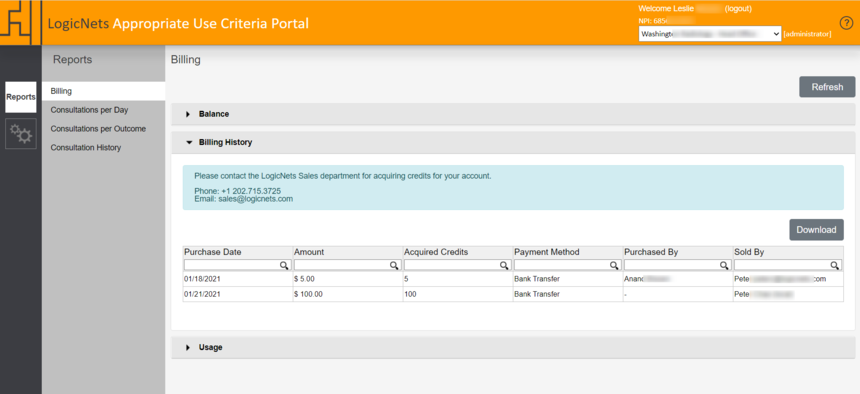Viewport: 860px width, 394px height.
Task: Click the LogicNets logo icon
Action: [x=21, y=22]
